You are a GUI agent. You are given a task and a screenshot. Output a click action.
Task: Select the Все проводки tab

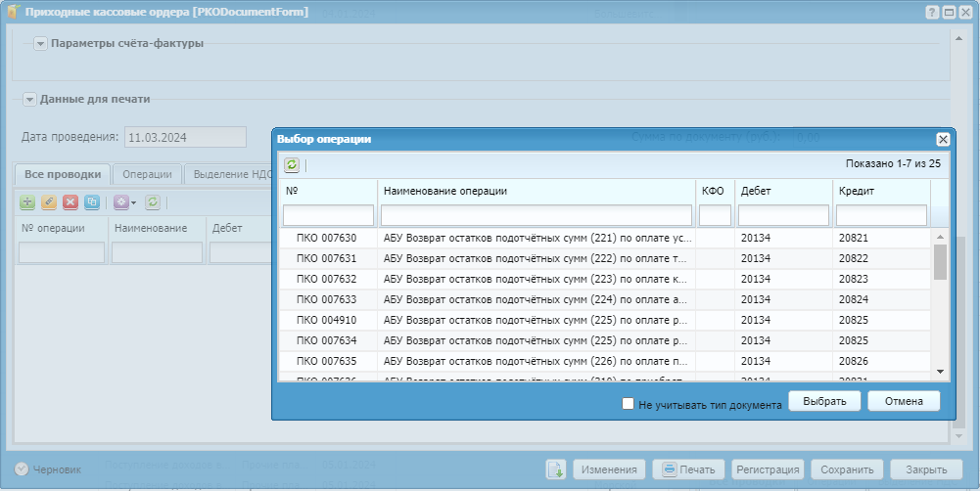[x=63, y=175]
